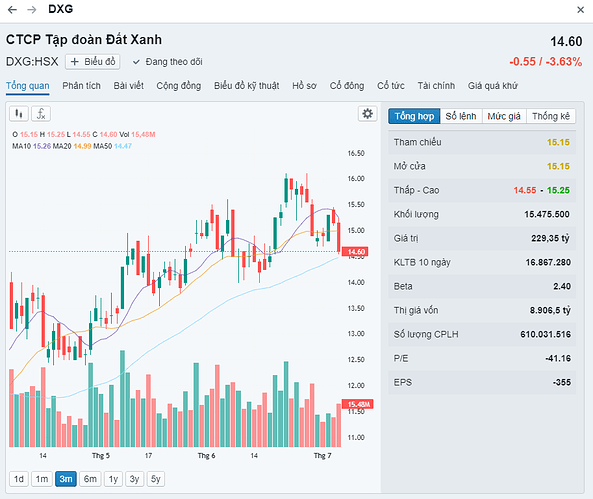
Task: Open the Tài chính tab
Action: [436, 86]
